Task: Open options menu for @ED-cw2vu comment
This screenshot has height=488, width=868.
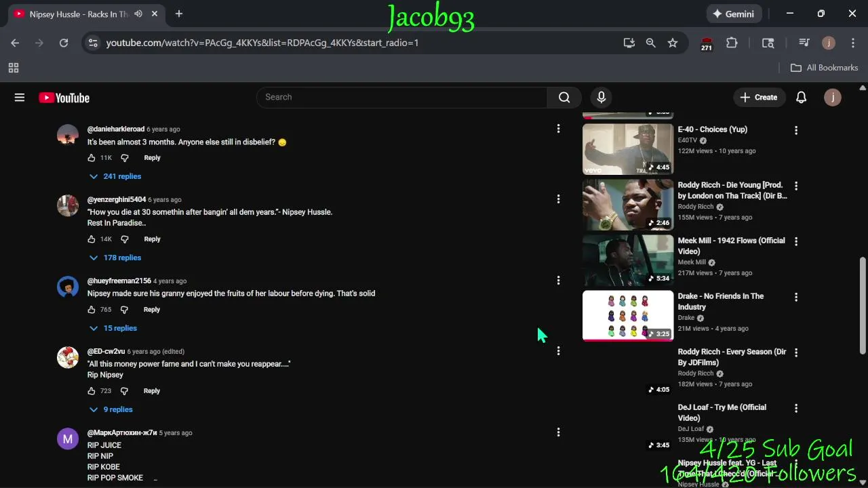Action: point(558,351)
